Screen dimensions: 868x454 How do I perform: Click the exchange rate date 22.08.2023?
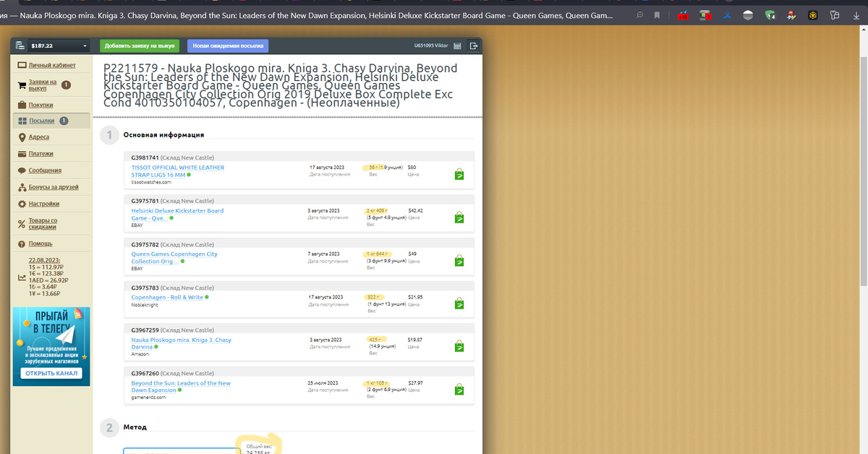pyautogui.click(x=44, y=260)
